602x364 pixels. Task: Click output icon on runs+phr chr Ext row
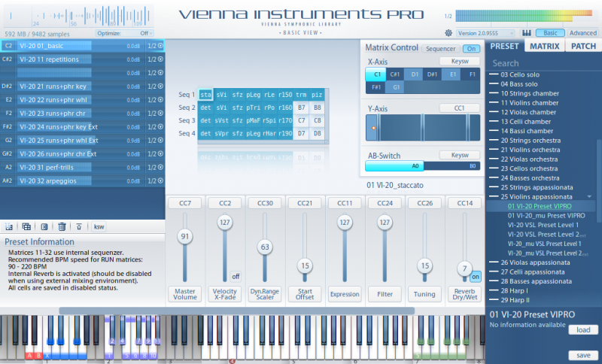160,154
